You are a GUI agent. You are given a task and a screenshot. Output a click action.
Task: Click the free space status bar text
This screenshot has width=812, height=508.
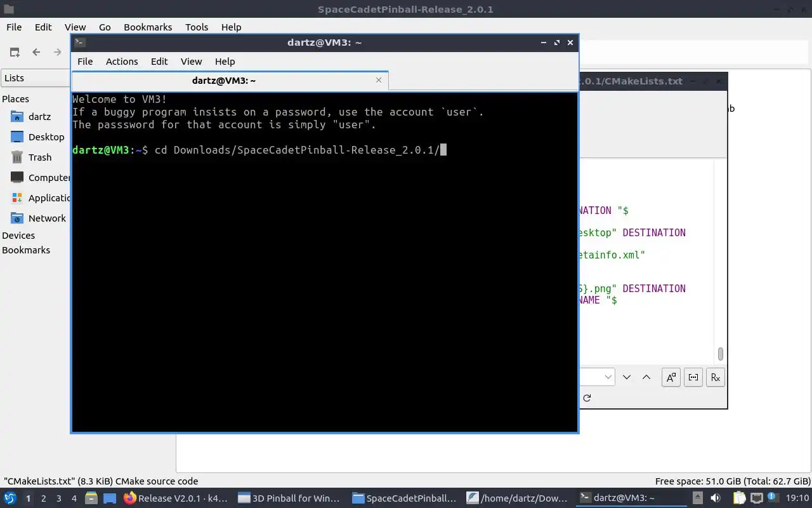click(x=732, y=481)
